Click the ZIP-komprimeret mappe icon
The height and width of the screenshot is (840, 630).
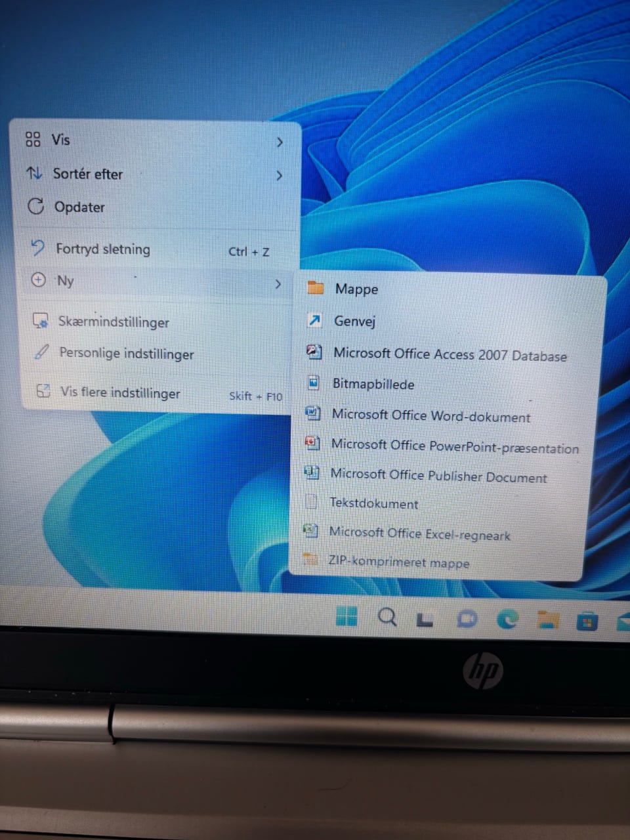pyautogui.click(x=310, y=559)
